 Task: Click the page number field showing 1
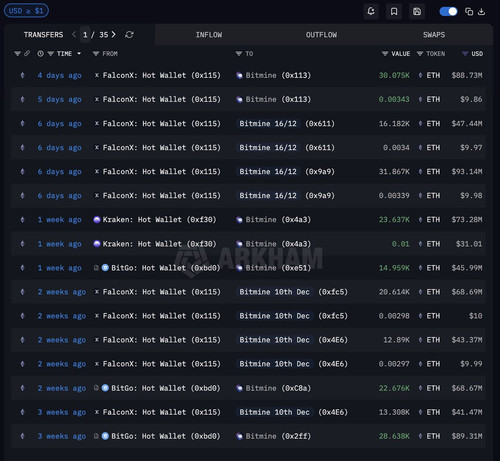coord(85,35)
